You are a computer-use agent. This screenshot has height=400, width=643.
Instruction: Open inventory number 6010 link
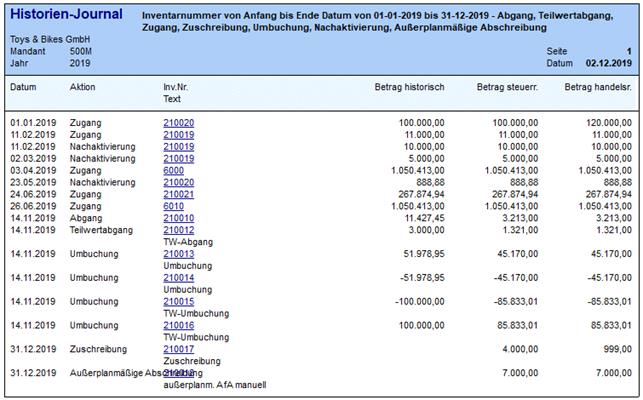tap(173, 206)
